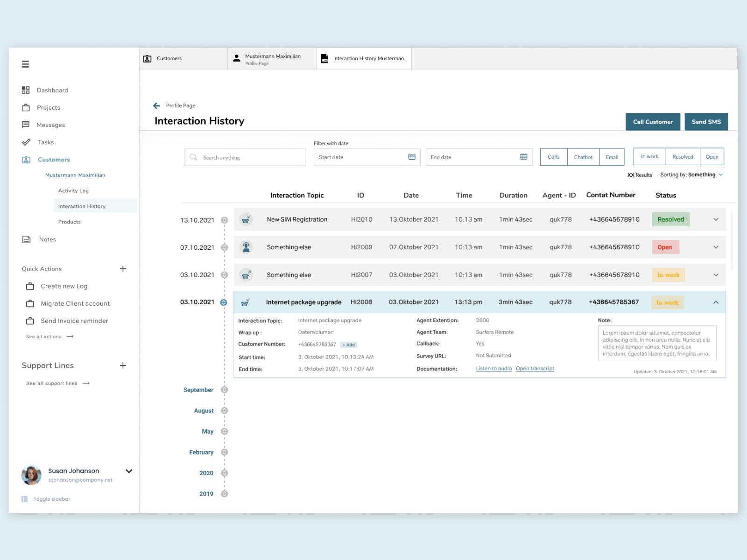Click inside the Search anything field
Screen dimensions: 747x560
pos(245,157)
